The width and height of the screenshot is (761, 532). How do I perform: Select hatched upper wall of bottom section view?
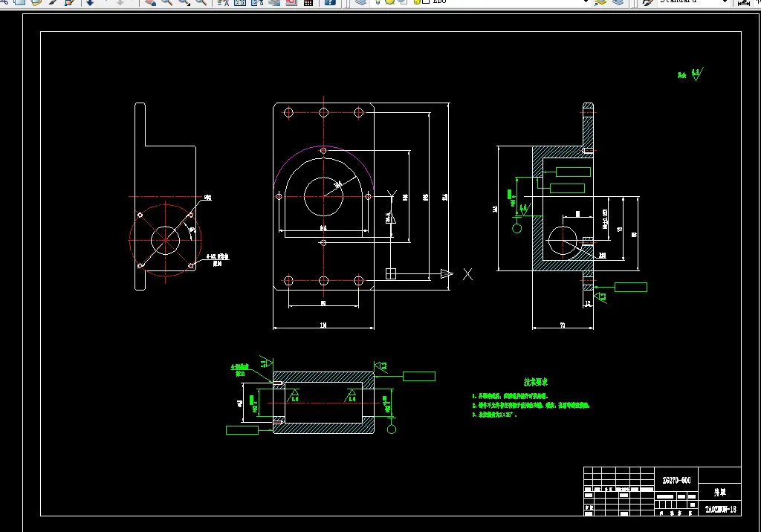coord(324,377)
